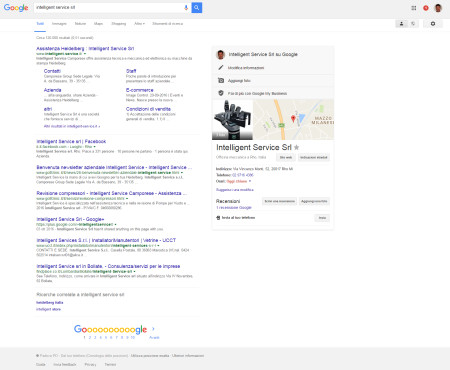Open the red notifications bell
This screenshot has width=450, height=370.
[x=426, y=8]
